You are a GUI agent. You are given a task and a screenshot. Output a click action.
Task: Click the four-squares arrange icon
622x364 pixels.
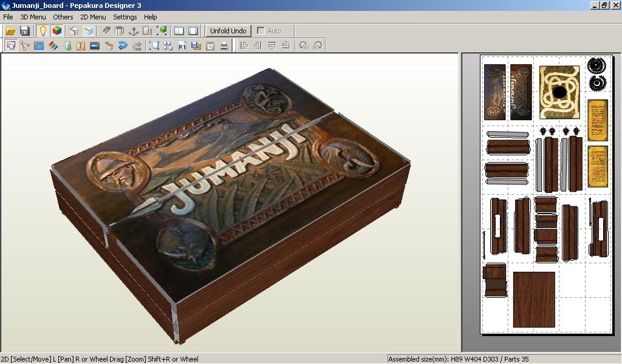point(168,46)
